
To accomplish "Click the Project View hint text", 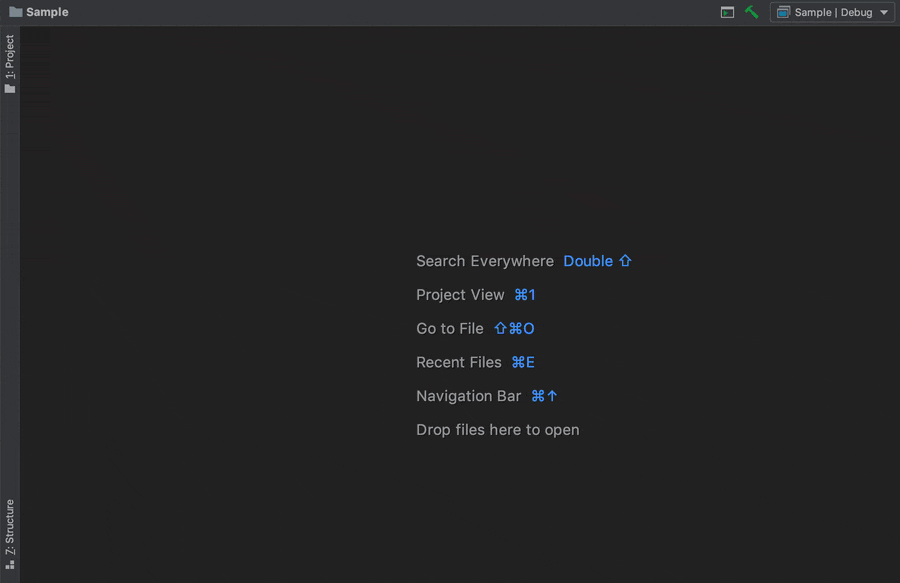I will click(x=460, y=295).
